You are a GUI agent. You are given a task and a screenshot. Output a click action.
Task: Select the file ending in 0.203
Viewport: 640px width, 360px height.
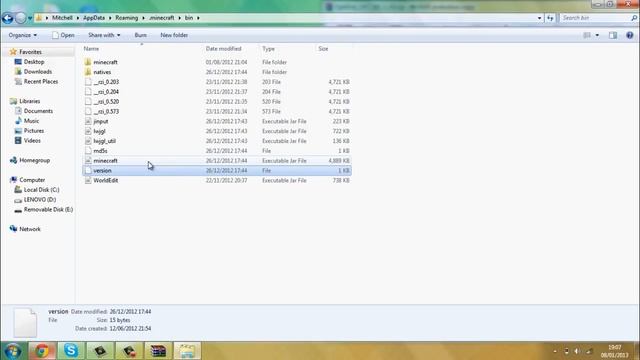point(106,82)
